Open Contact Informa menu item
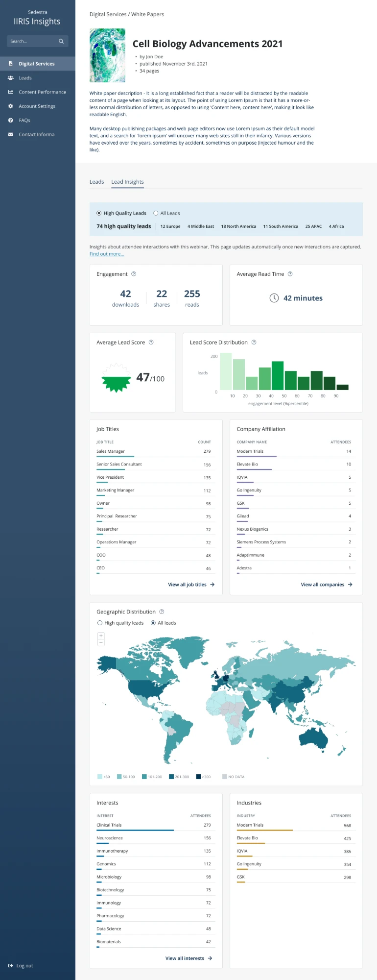This screenshot has height=980, width=377. coord(38,135)
